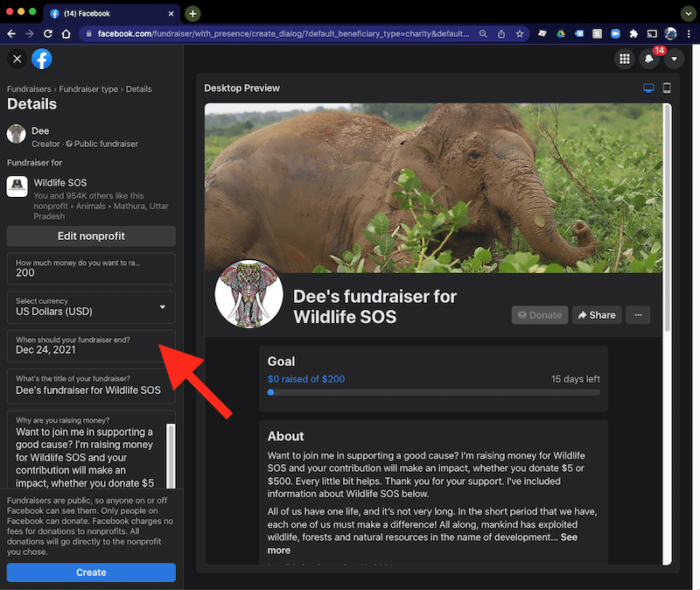Open the account dropdown arrow

coord(674,59)
